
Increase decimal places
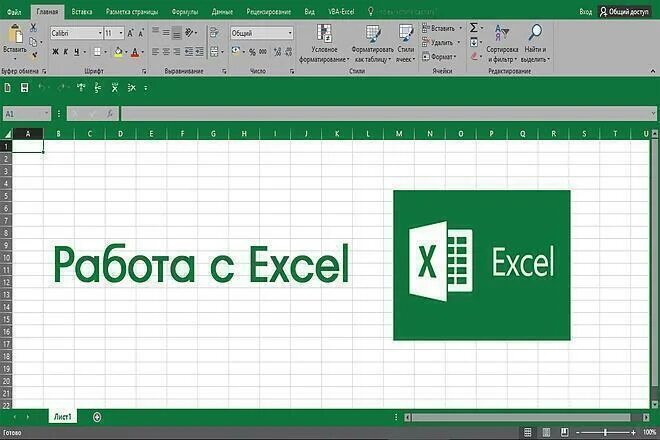277,52
